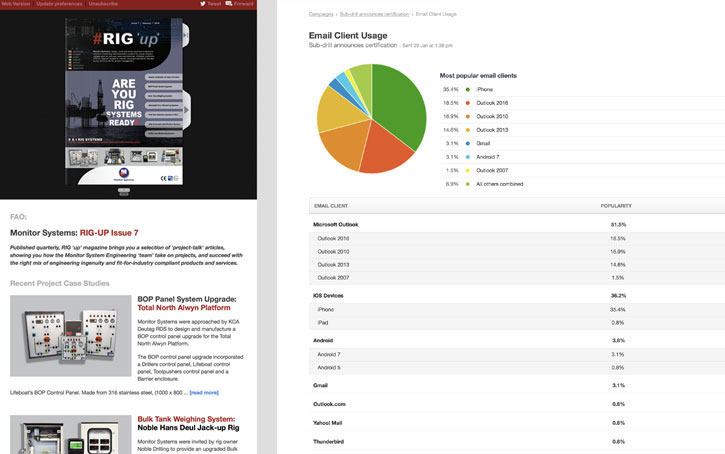Click the Unsubscribe link in the top bar
Screen dimensions: 725x454
pyautogui.click(x=103, y=4)
